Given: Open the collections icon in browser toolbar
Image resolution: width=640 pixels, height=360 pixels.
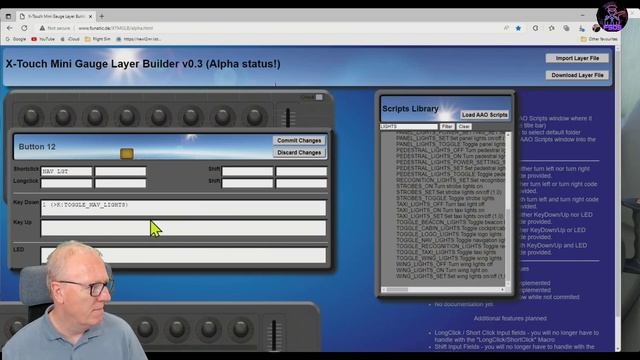Looking at the screenshot, I should click(566, 28).
